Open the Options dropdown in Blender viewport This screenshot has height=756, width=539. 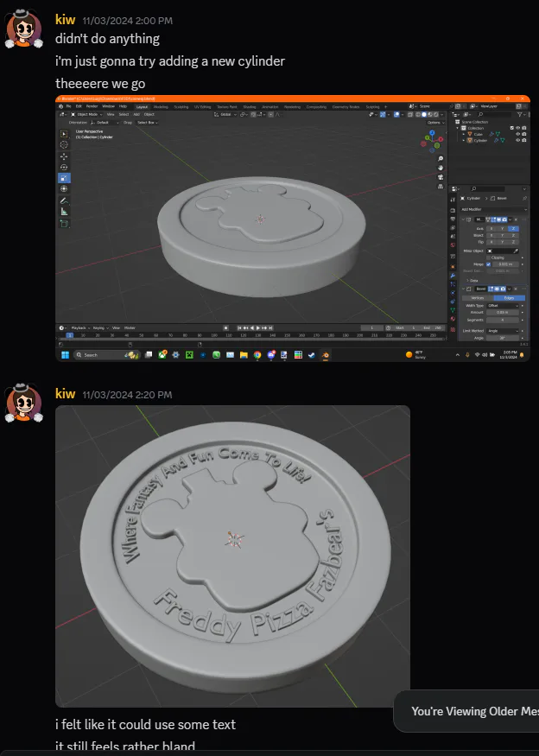coord(436,123)
